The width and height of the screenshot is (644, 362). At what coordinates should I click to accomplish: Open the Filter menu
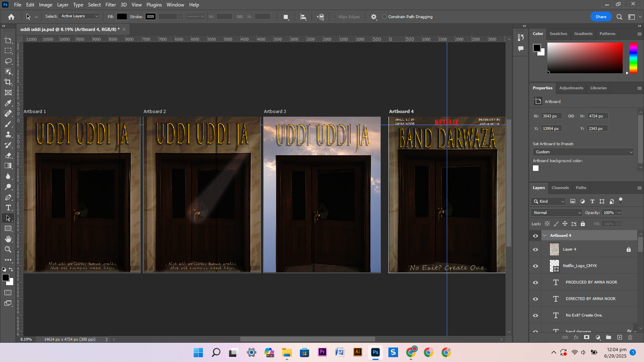[x=111, y=4]
